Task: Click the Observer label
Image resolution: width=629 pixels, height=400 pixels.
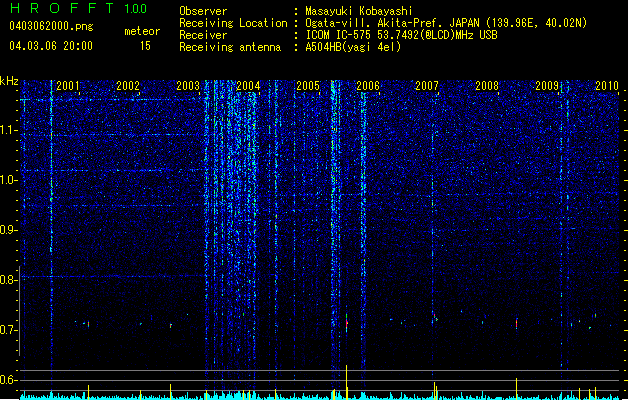Action: pos(203,11)
